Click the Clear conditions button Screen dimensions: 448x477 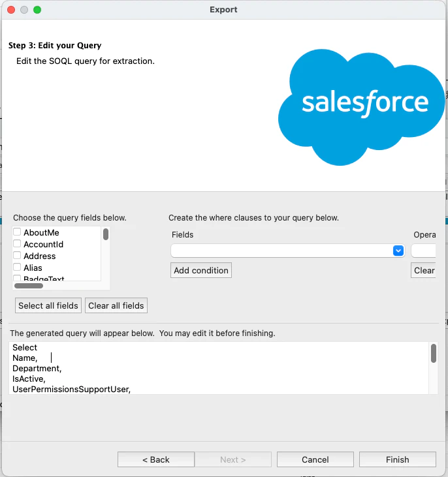tap(423, 270)
